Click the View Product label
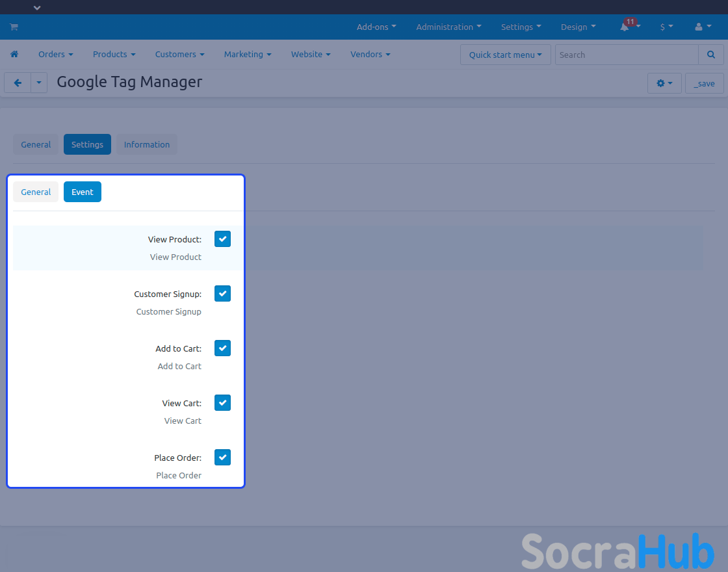This screenshot has height=572, width=728. (175, 240)
